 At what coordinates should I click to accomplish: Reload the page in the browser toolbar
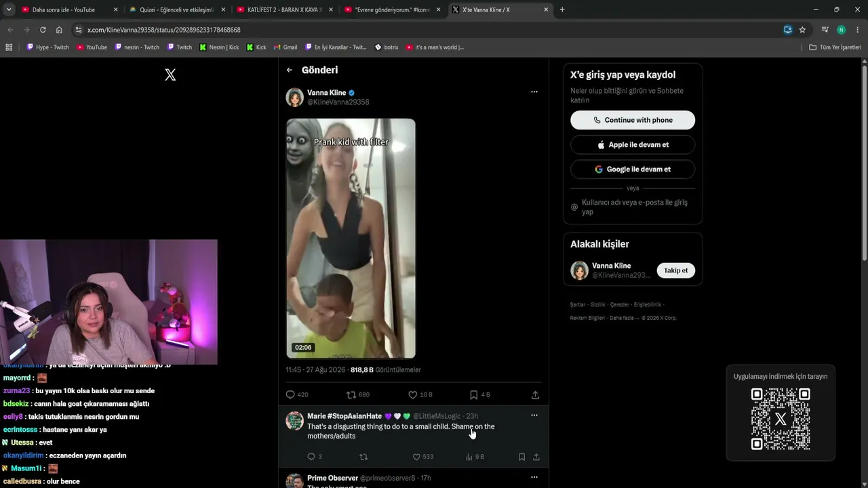click(x=43, y=30)
